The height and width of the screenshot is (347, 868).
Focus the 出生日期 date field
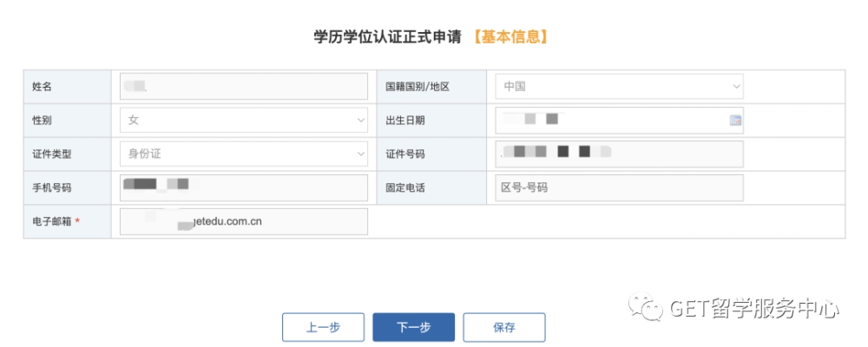[x=620, y=120]
